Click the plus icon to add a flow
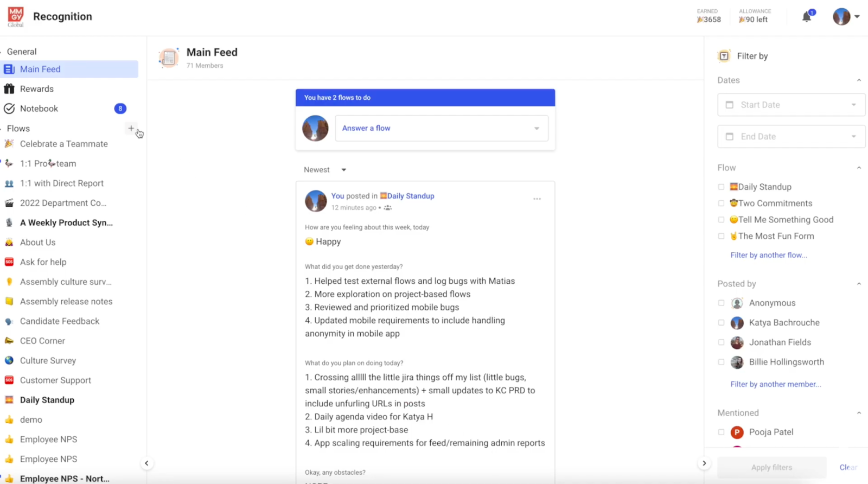 [x=131, y=129]
